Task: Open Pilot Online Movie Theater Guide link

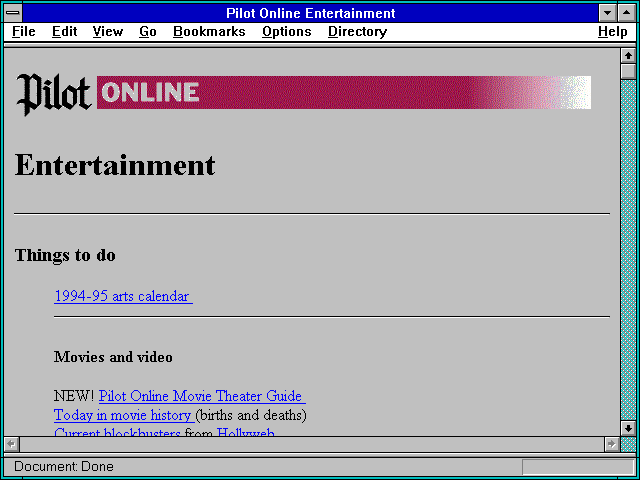Action: click(x=202, y=396)
